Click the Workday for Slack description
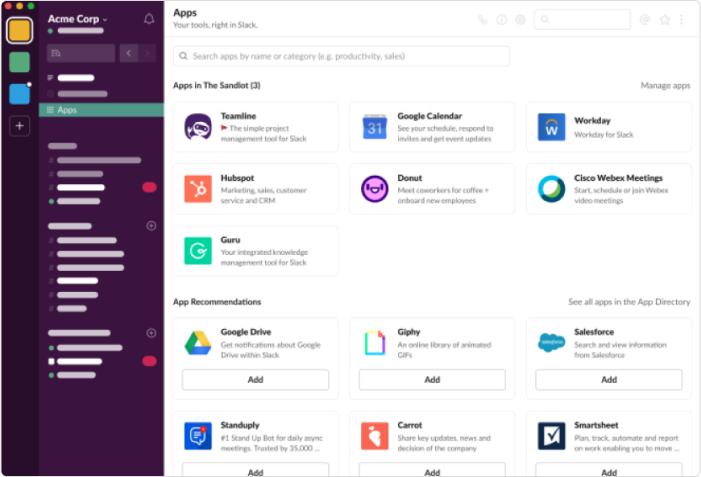This screenshot has width=701, height=477. (x=604, y=135)
